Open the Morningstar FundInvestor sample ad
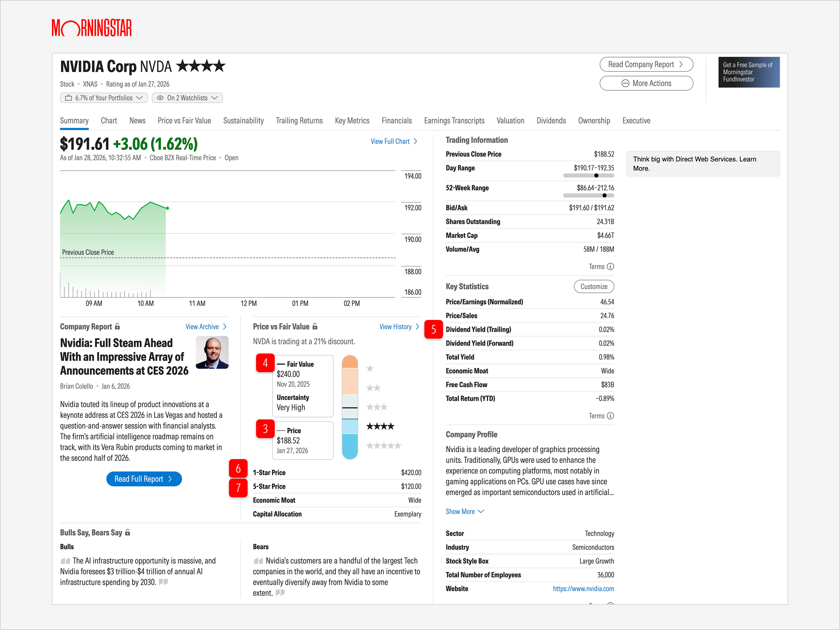Viewport: 840px width, 630px height. click(749, 72)
